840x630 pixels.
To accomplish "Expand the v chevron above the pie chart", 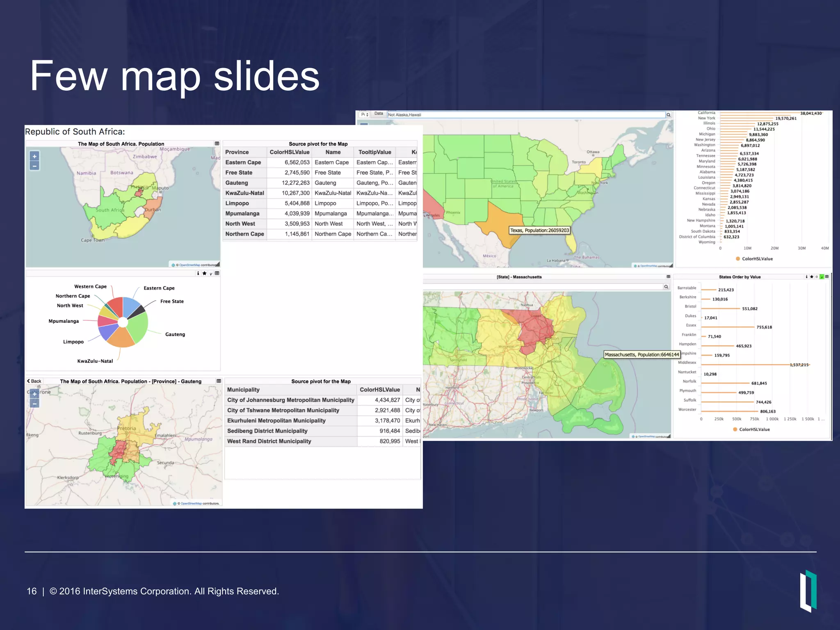I will [x=211, y=274].
